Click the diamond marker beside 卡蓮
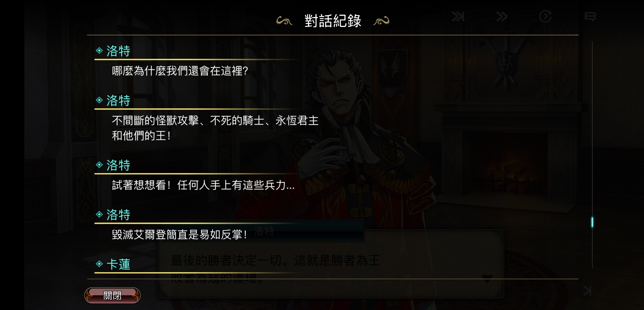The image size is (644, 310). pyautogui.click(x=99, y=264)
